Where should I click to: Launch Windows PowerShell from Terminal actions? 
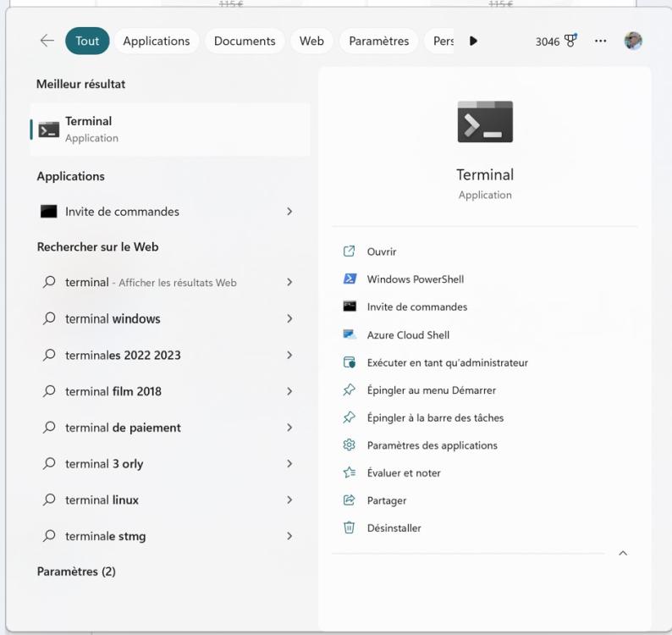[x=415, y=279]
